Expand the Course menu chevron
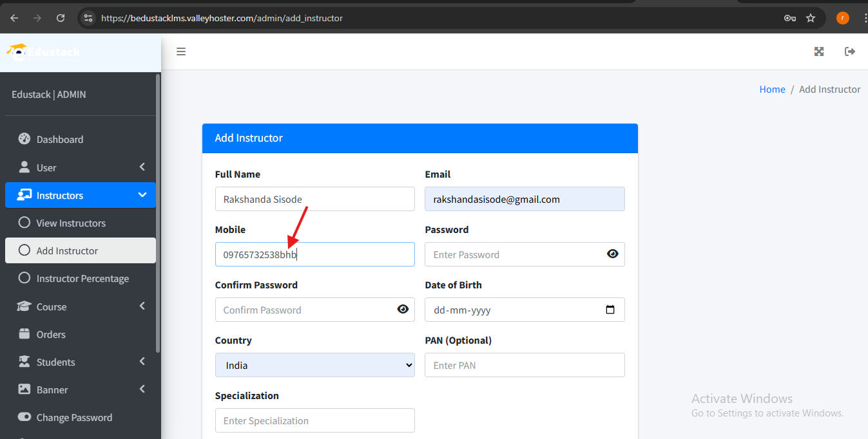This screenshot has width=868, height=439. pyautogui.click(x=142, y=306)
